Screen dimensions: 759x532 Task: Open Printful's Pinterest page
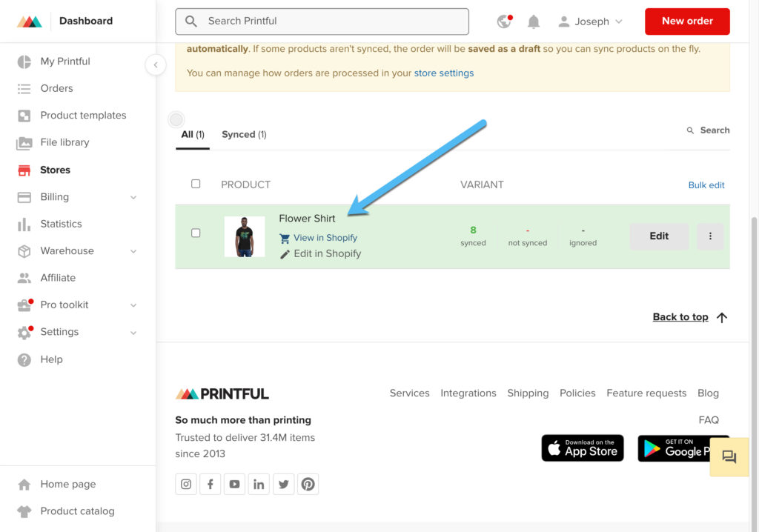coord(308,484)
